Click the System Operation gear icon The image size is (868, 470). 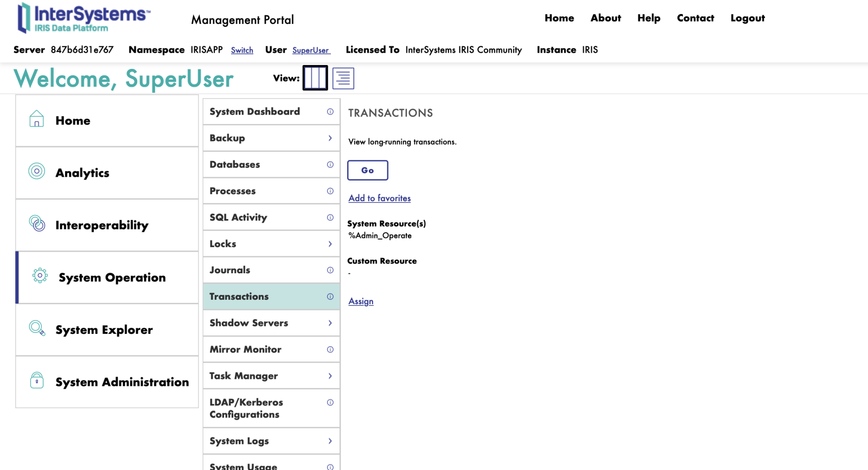click(40, 275)
